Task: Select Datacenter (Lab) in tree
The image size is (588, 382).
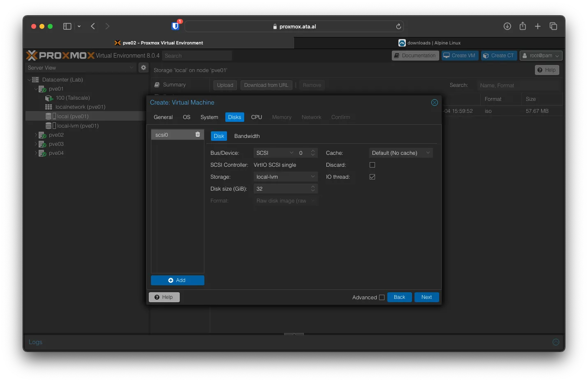Action: pos(63,80)
